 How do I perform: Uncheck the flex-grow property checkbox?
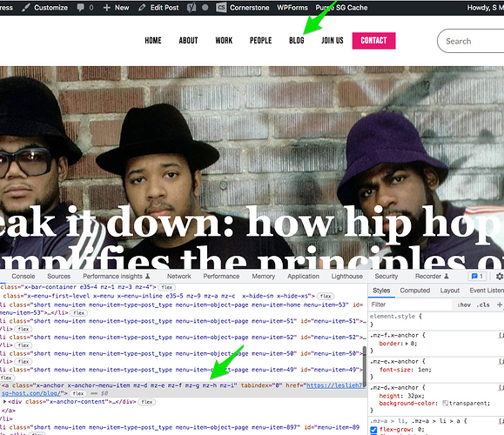(373, 430)
